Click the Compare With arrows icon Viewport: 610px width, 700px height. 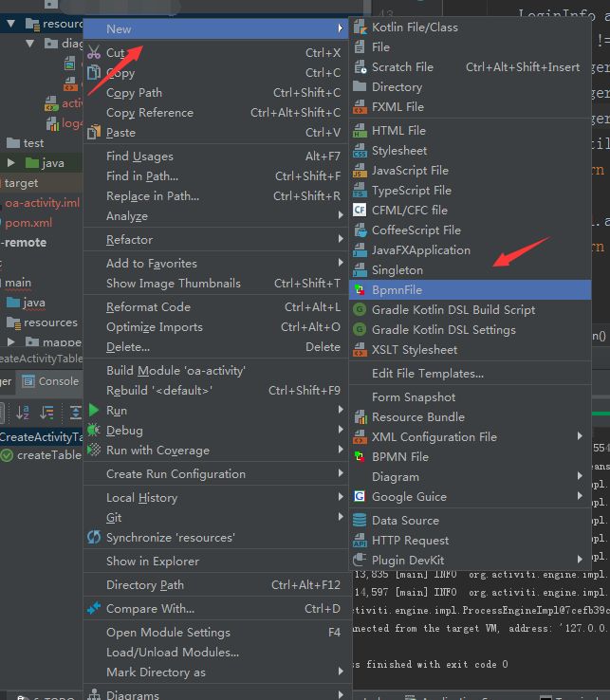point(94,608)
